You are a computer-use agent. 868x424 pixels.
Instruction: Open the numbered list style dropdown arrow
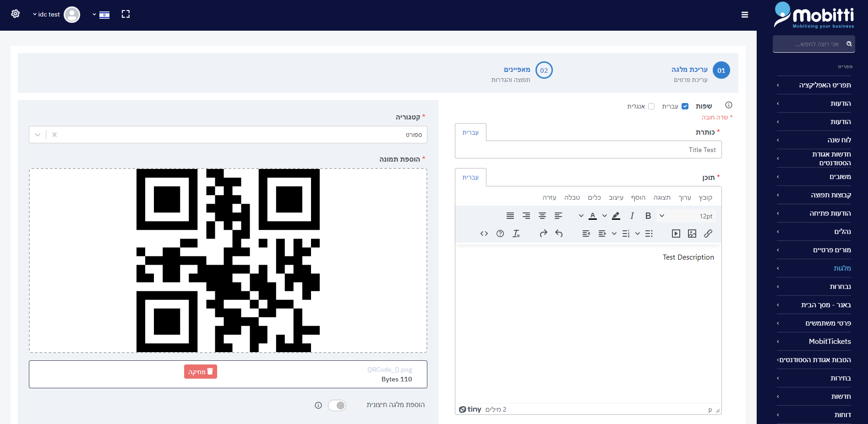point(614,234)
